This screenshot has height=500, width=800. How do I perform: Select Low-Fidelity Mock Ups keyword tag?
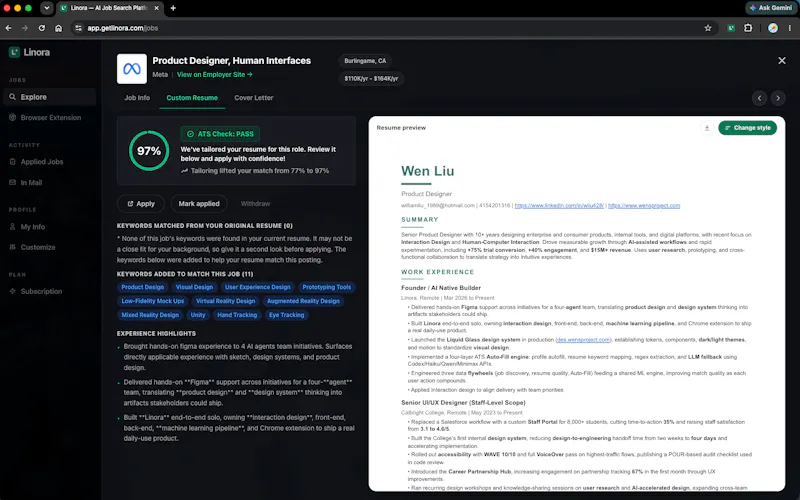pos(153,301)
